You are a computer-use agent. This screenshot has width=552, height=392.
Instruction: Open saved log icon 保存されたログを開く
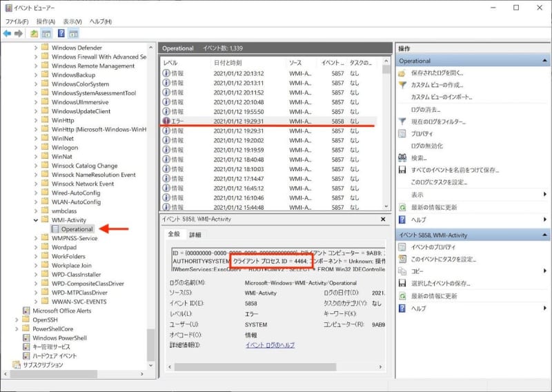[x=402, y=73]
